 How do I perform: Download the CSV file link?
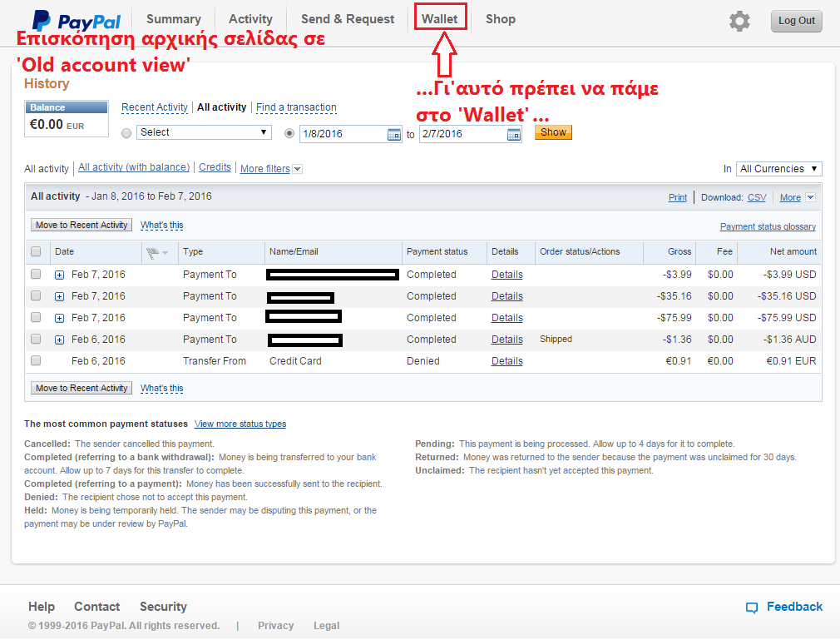757,198
